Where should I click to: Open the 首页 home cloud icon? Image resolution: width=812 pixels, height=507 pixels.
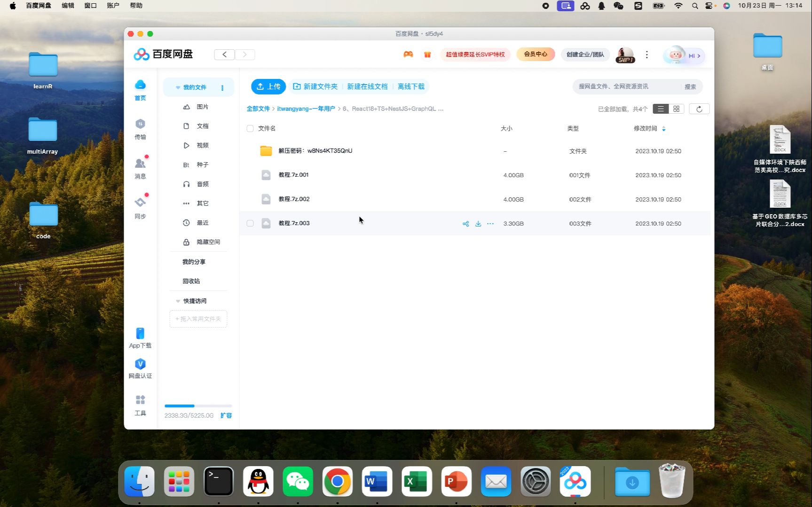click(x=140, y=85)
